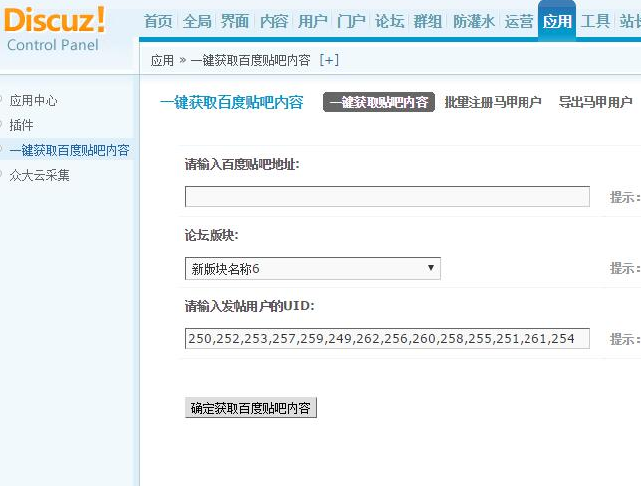The width and height of the screenshot is (641, 486).
Task: Open the 群组 top menu
Action: click(428, 21)
